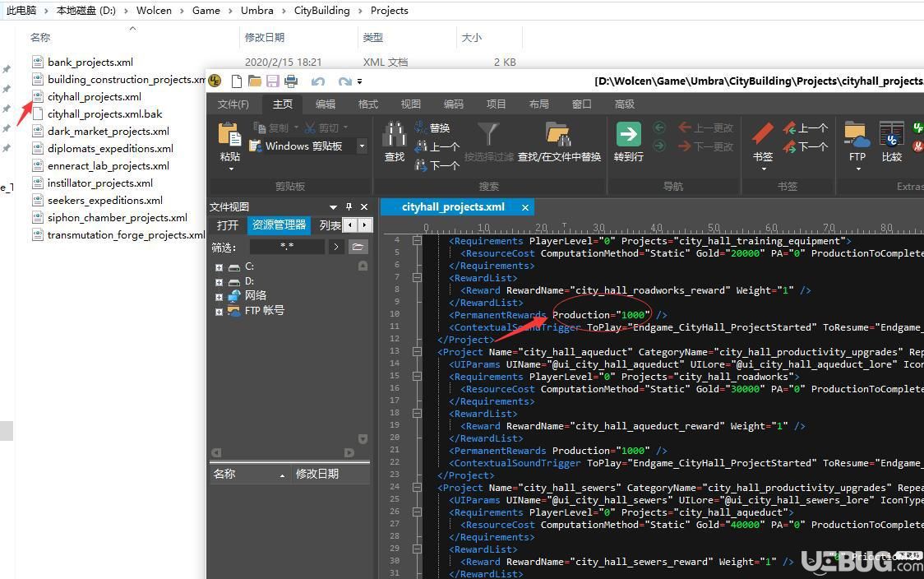Redo using the redo arrow icon
The height and width of the screenshot is (579, 924).
[x=344, y=81]
